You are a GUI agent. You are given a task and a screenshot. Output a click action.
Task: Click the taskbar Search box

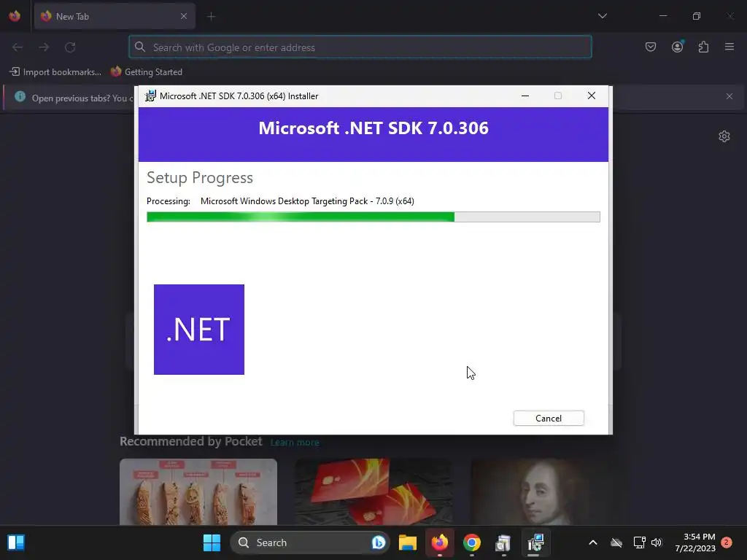[310, 542]
